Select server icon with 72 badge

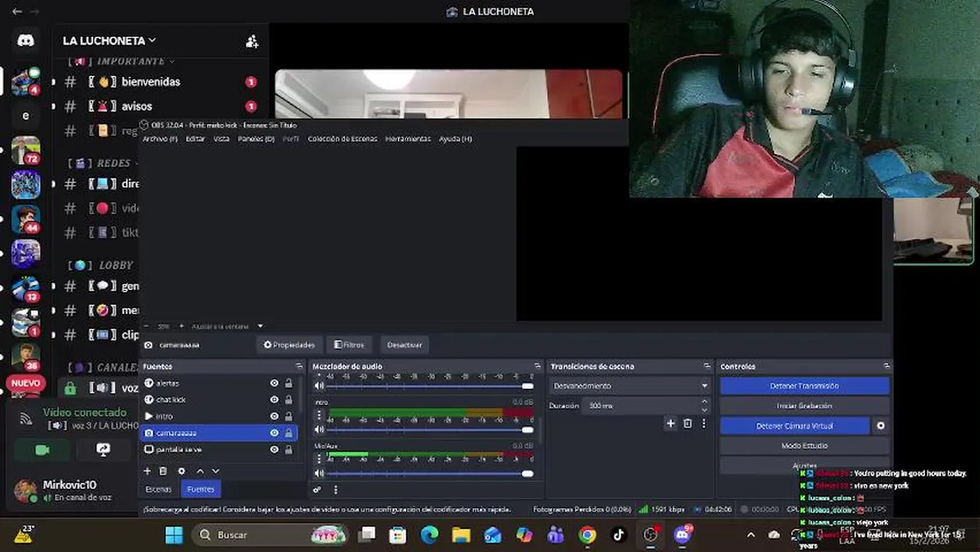click(x=25, y=150)
